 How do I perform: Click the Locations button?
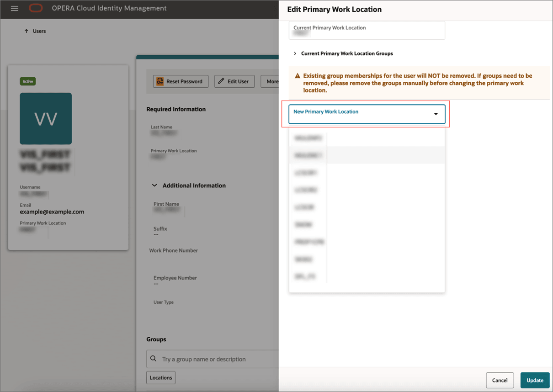pyautogui.click(x=161, y=378)
